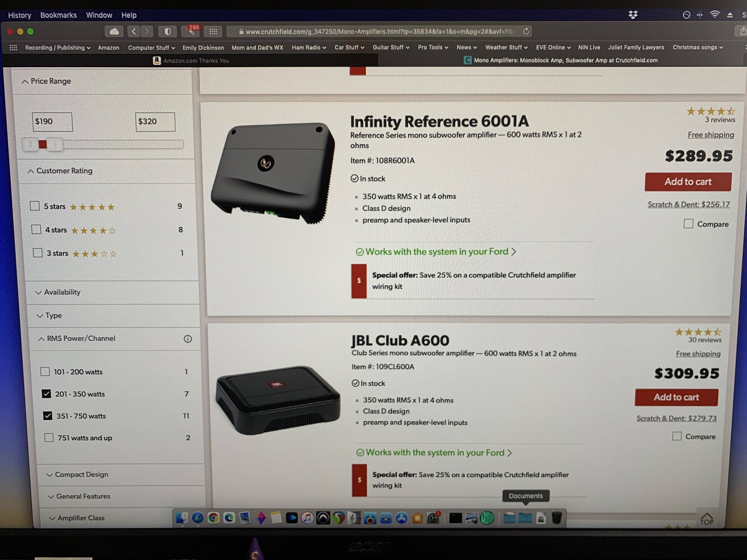Open Finder from the Dock
Screen dimensions: 747x560
click(182, 517)
